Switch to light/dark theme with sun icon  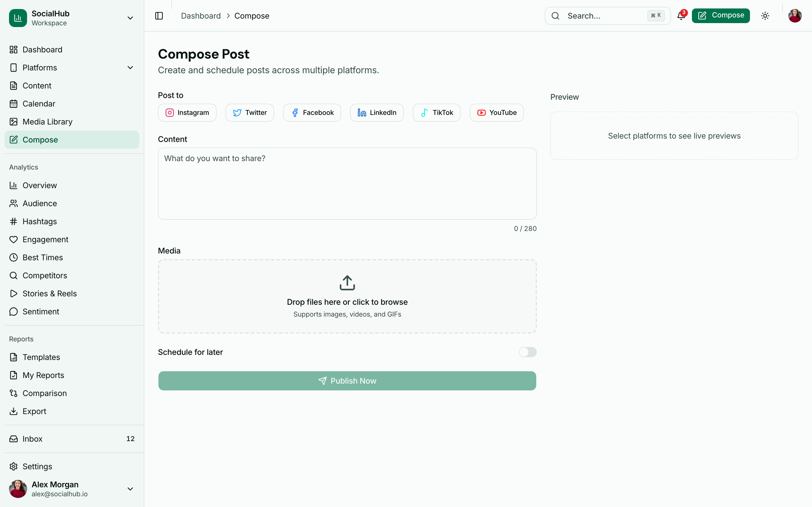(765, 15)
